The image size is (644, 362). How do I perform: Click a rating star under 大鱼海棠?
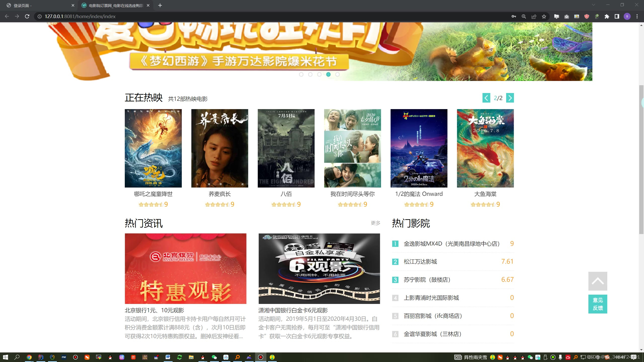point(484,204)
